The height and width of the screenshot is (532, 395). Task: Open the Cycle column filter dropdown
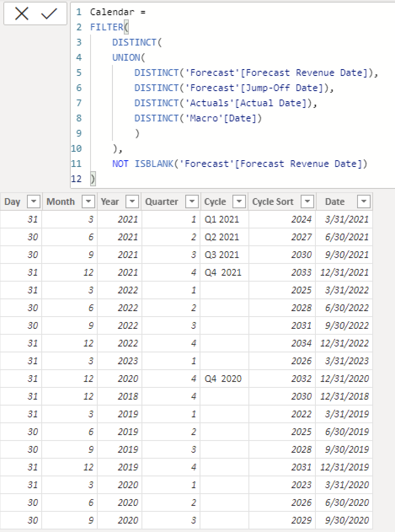coord(239,202)
